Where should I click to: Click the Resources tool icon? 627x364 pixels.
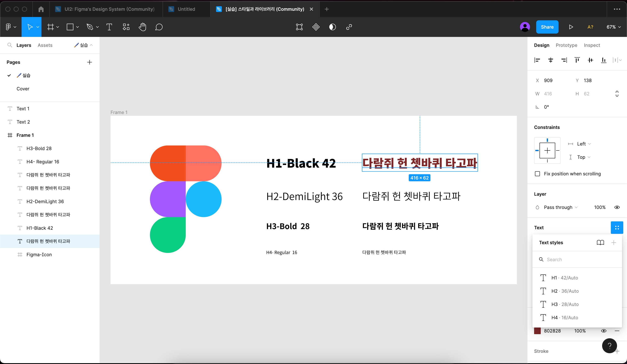click(126, 27)
